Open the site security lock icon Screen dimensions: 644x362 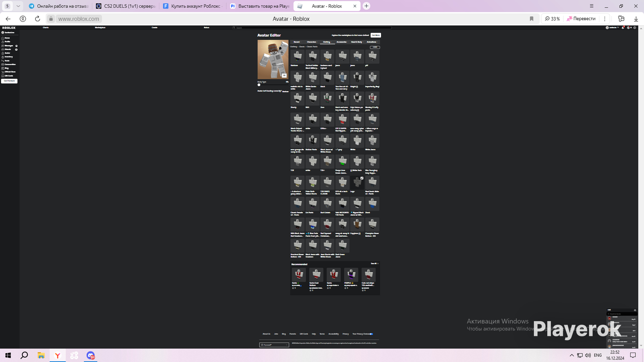(x=51, y=19)
